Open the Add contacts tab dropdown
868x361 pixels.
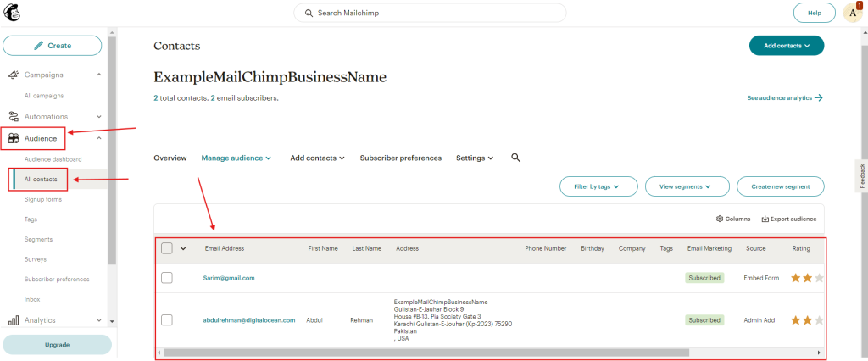coord(318,158)
